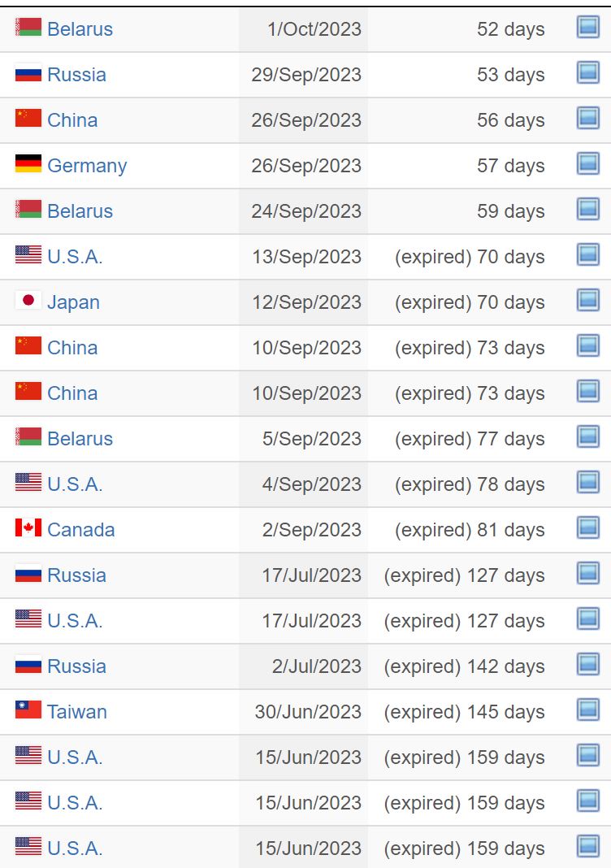Viewport: 611px width, 868px height.
Task: Click details icon for Russia 53 days row
Action: 587,72
